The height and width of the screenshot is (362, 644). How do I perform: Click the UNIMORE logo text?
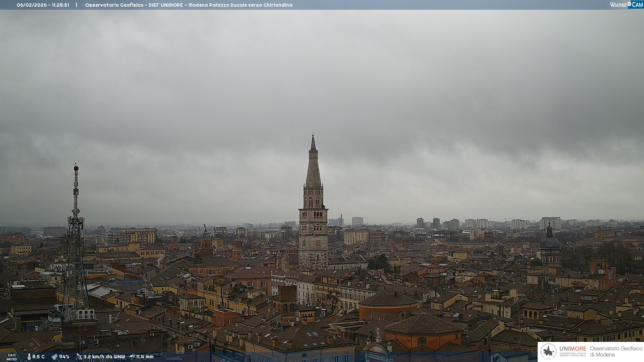coord(573,349)
